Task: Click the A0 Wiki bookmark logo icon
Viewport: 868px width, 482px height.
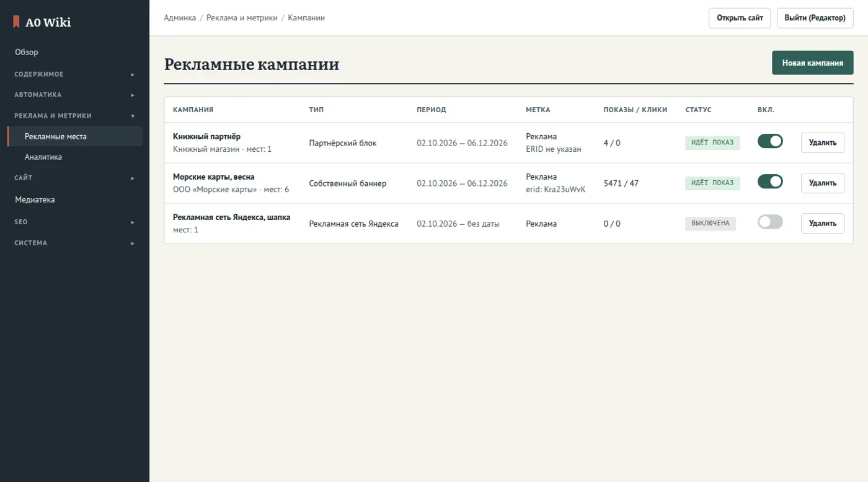Action: 16,22
